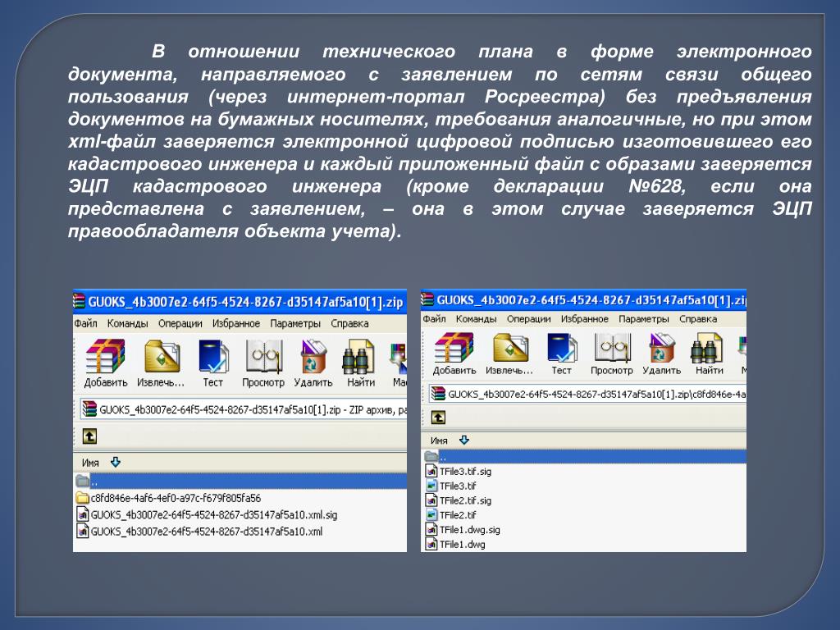Open Избранное menu in right window
Image resolution: width=840 pixels, height=630 pixels.
[585, 319]
